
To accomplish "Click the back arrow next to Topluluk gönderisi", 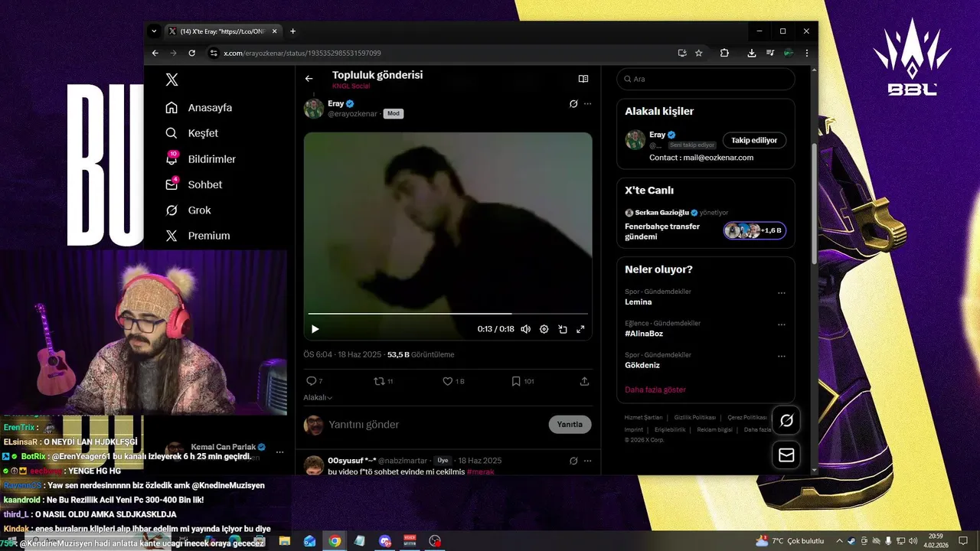I will coord(309,78).
